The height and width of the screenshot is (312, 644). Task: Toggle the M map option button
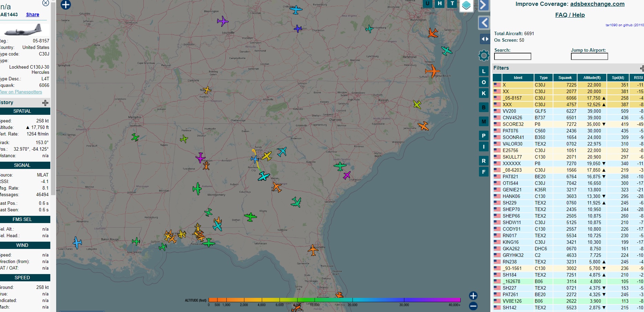tap(484, 121)
